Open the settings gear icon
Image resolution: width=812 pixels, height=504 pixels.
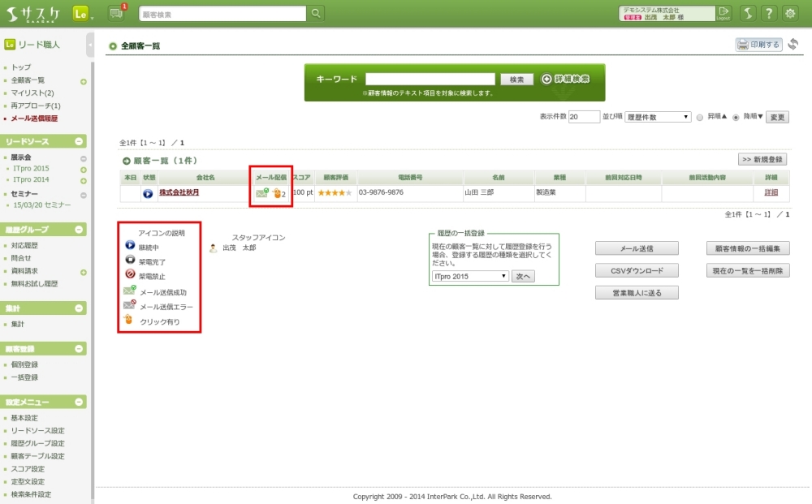click(x=789, y=14)
